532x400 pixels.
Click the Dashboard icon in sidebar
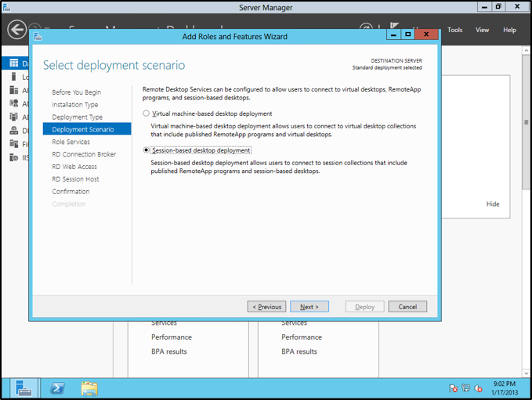pyautogui.click(x=14, y=63)
